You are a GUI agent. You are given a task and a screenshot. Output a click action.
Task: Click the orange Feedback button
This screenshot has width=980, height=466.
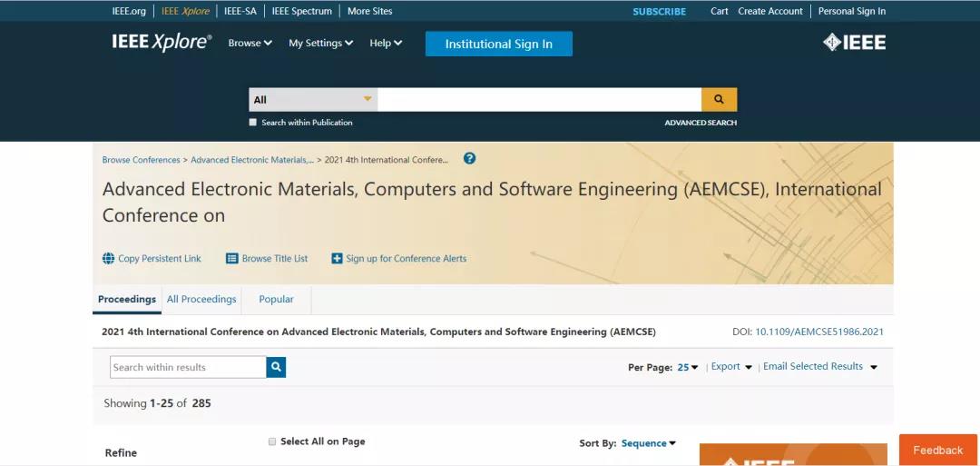(938, 450)
